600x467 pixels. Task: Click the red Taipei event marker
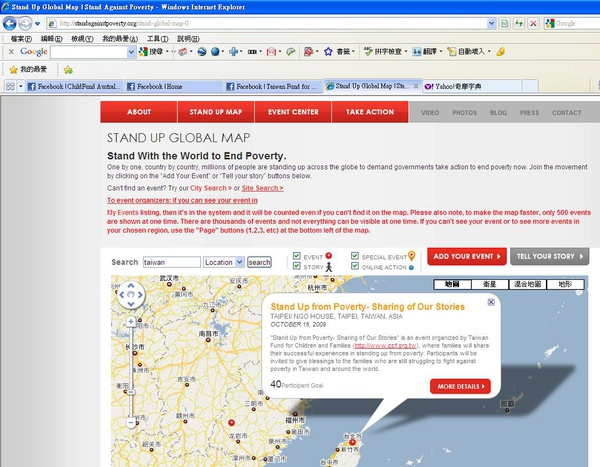pos(352,443)
